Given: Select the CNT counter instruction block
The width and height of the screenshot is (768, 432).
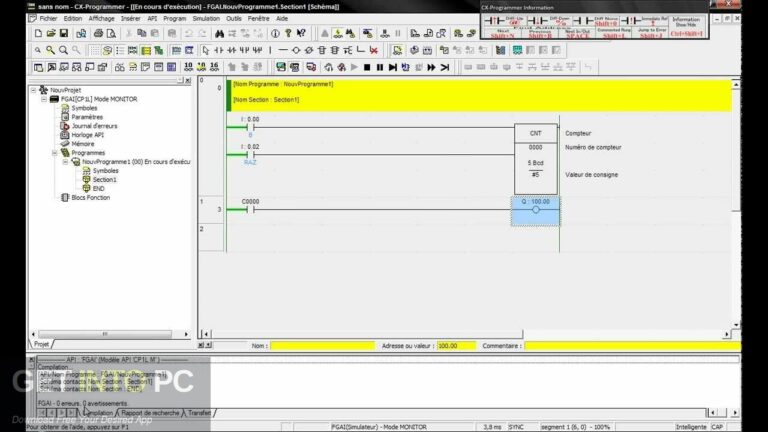Looking at the screenshot, I should [x=536, y=159].
